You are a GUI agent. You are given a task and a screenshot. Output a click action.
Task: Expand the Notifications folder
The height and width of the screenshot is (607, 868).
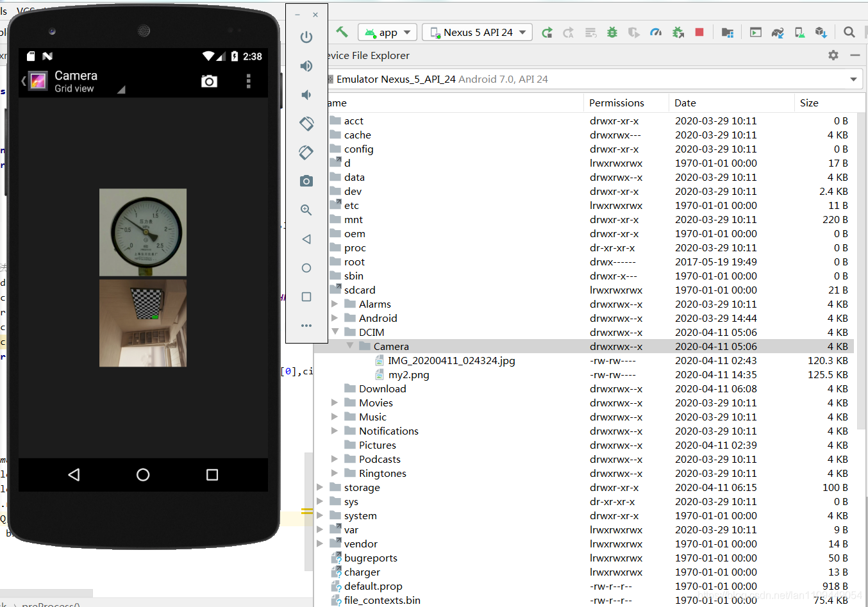(x=335, y=431)
